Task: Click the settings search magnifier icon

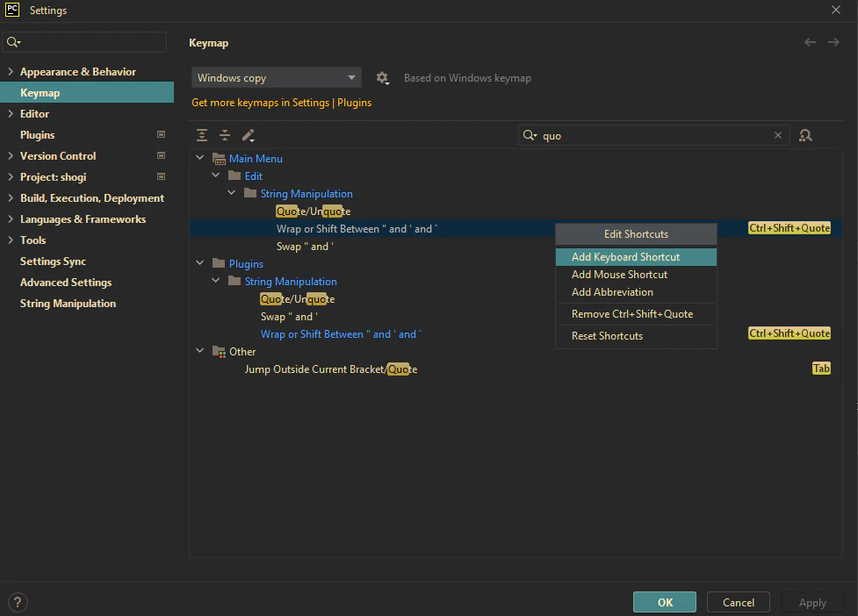Action: pyautogui.click(x=13, y=42)
